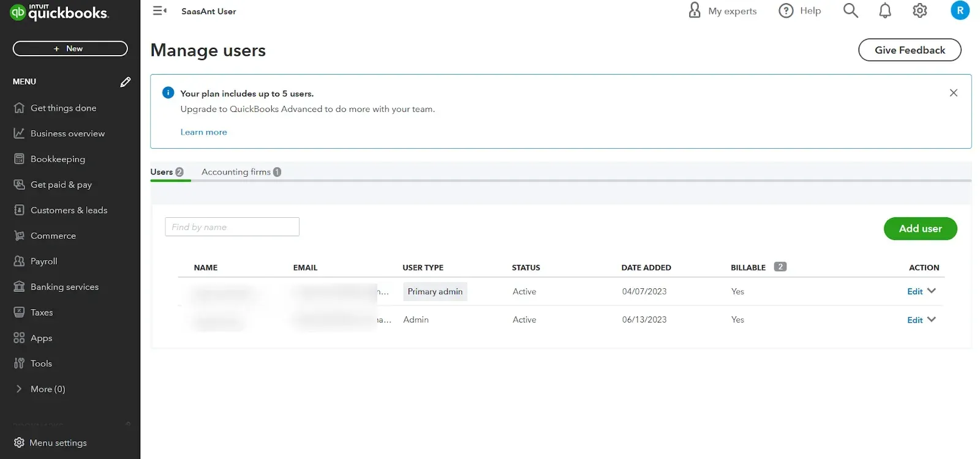Edit the Primary admin user
Viewport: 980px width, 459px height.
(914, 292)
